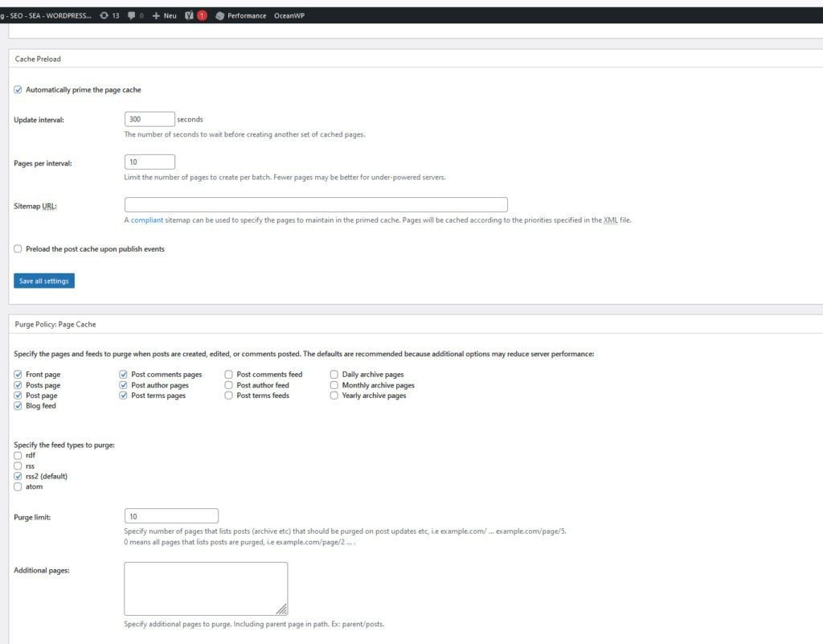Click into the Sitemap URL field
The image size is (823, 644).
(316, 205)
